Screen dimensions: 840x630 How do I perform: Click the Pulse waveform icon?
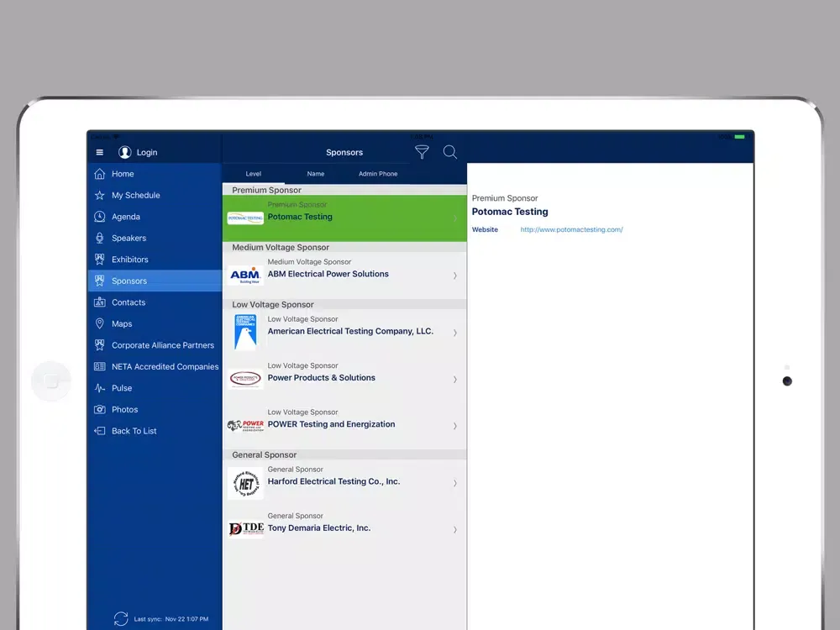[100, 388]
